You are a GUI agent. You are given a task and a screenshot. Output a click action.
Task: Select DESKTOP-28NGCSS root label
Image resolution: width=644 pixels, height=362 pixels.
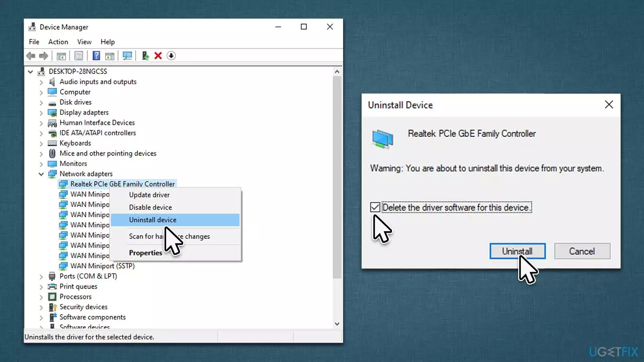(x=78, y=71)
